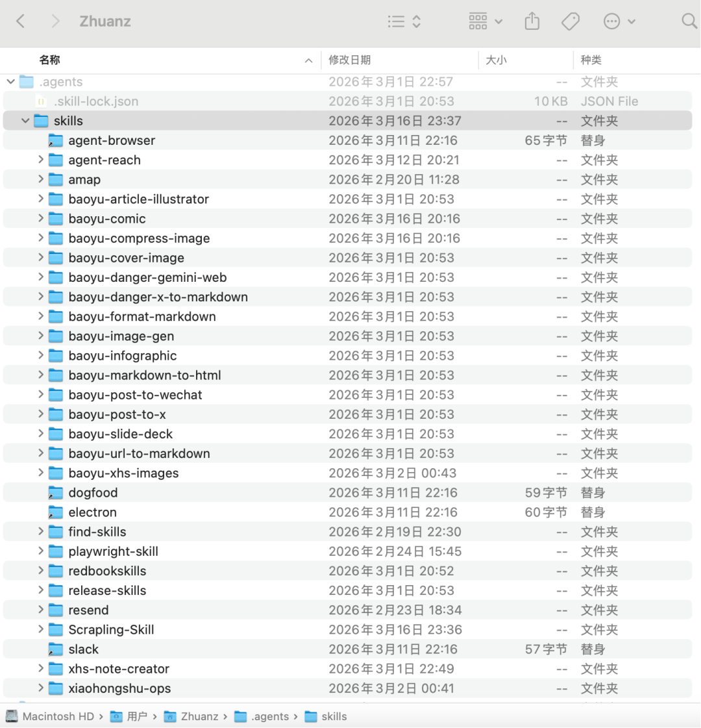This screenshot has height=728, width=701.
Task: Expand the amap folder
Action: pos(40,180)
